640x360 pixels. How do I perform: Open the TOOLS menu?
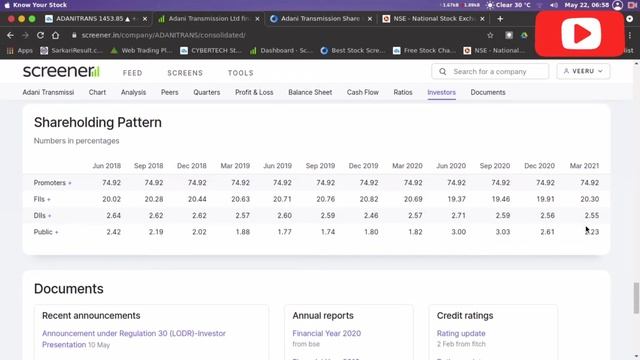coord(241,73)
